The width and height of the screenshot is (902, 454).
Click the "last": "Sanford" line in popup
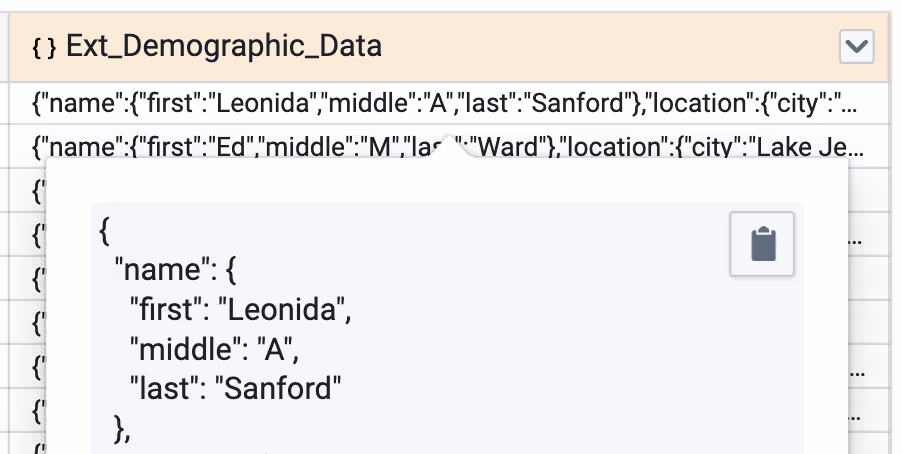pos(235,388)
